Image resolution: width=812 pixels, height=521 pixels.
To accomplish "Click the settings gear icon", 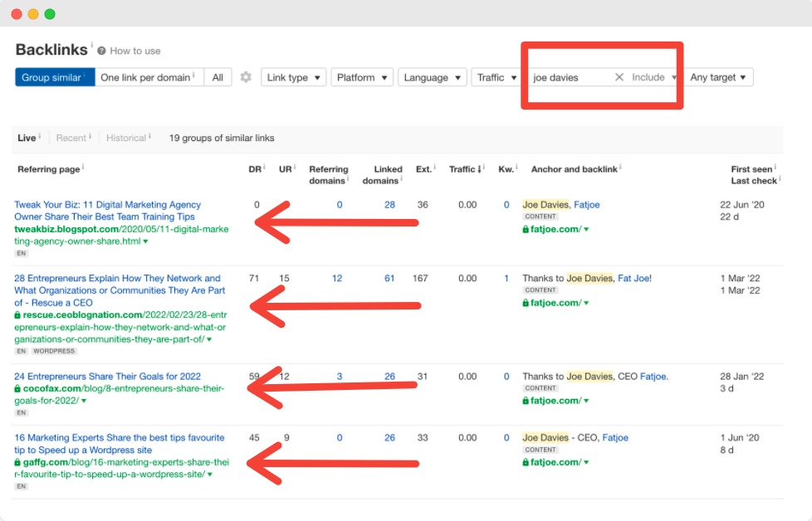I will [246, 77].
